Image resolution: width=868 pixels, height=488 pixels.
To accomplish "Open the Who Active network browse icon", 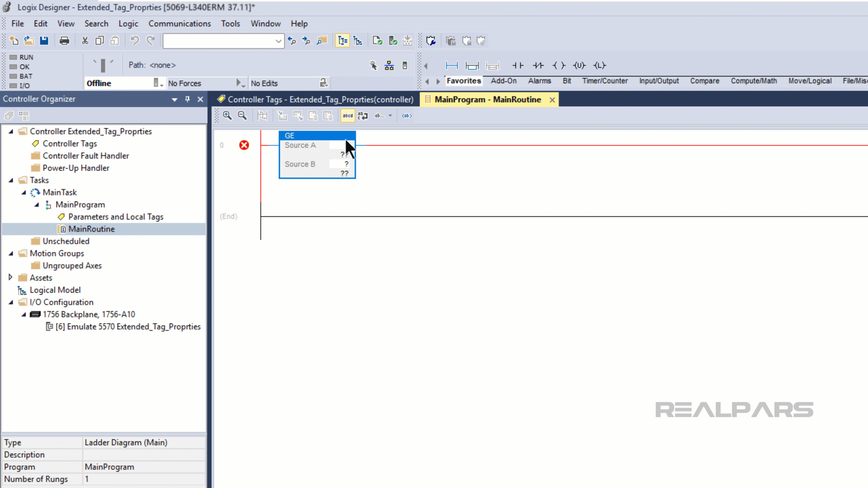I will (x=389, y=66).
